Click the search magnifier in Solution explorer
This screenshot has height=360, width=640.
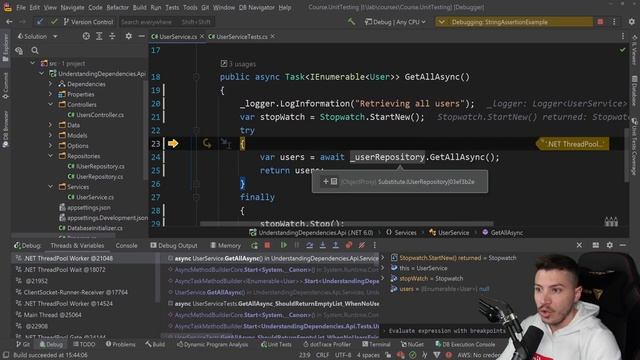(35, 51)
